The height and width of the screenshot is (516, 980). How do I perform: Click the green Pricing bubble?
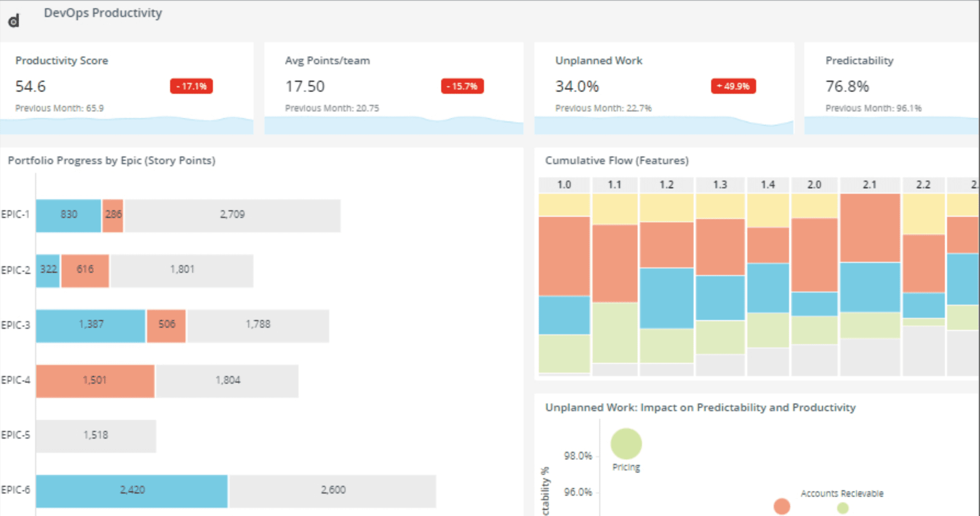(x=626, y=444)
